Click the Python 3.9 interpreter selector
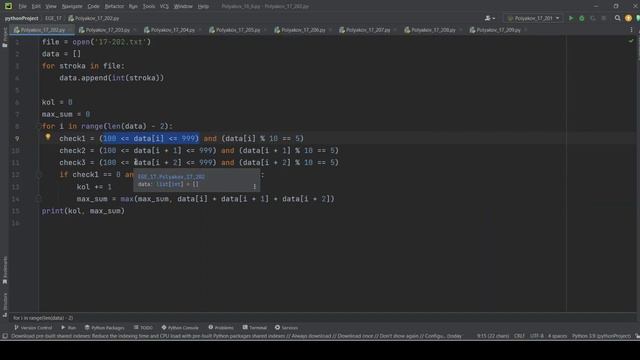Screen dimensions: 640x360 coord(601,336)
